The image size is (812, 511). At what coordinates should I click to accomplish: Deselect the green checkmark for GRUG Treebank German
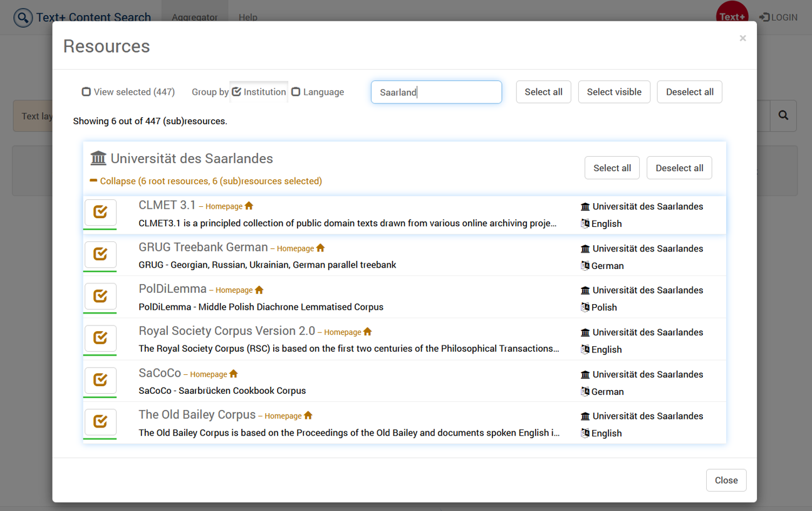coord(100,255)
